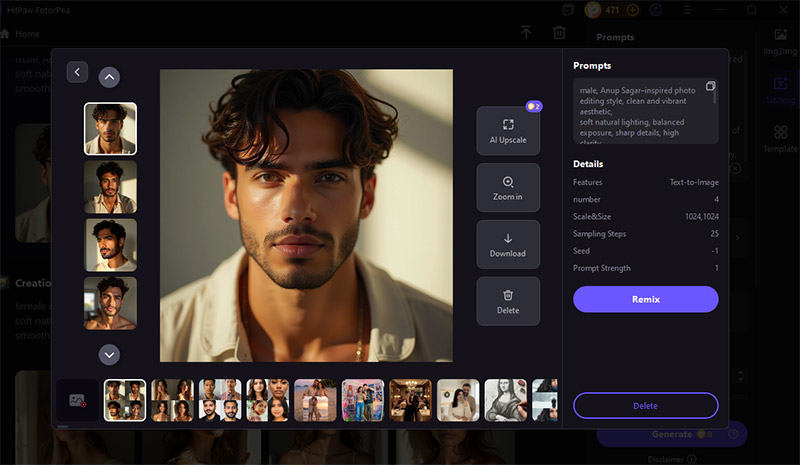This screenshot has width=800, height=465.
Task: Open the dining room couple thumbnail
Action: [x=410, y=400]
